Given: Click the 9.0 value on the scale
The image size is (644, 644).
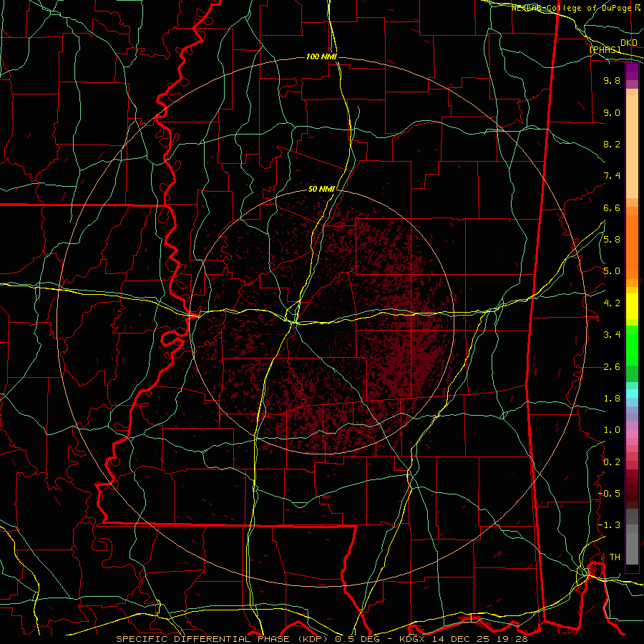Looking at the screenshot, I should pos(612,112).
